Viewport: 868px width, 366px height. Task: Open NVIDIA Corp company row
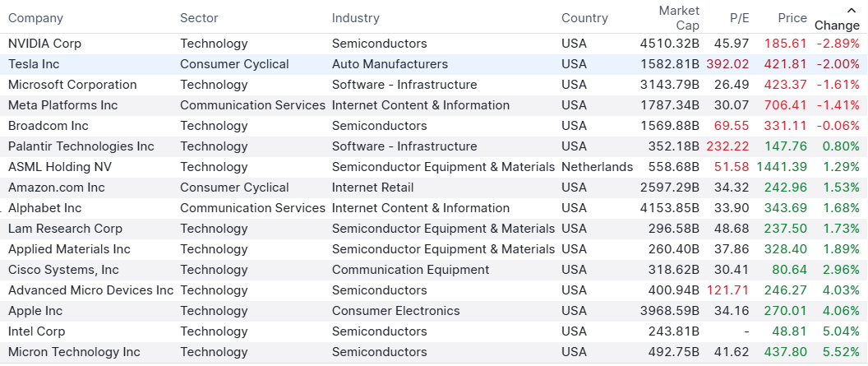pos(44,44)
